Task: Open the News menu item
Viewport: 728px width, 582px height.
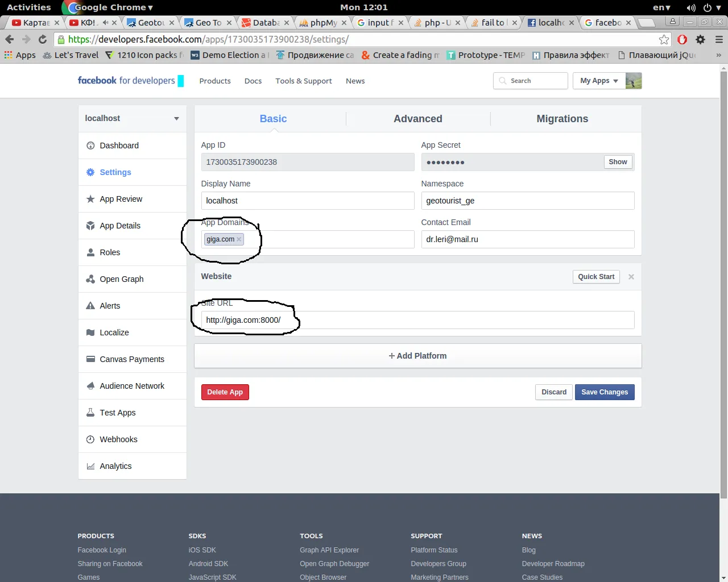Action: coord(355,81)
